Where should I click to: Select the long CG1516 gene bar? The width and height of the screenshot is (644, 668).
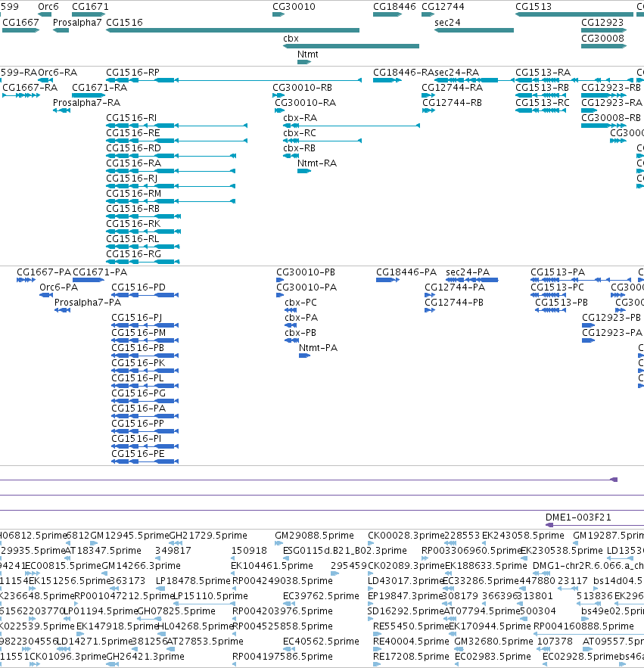pyautogui.click(x=233, y=30)
